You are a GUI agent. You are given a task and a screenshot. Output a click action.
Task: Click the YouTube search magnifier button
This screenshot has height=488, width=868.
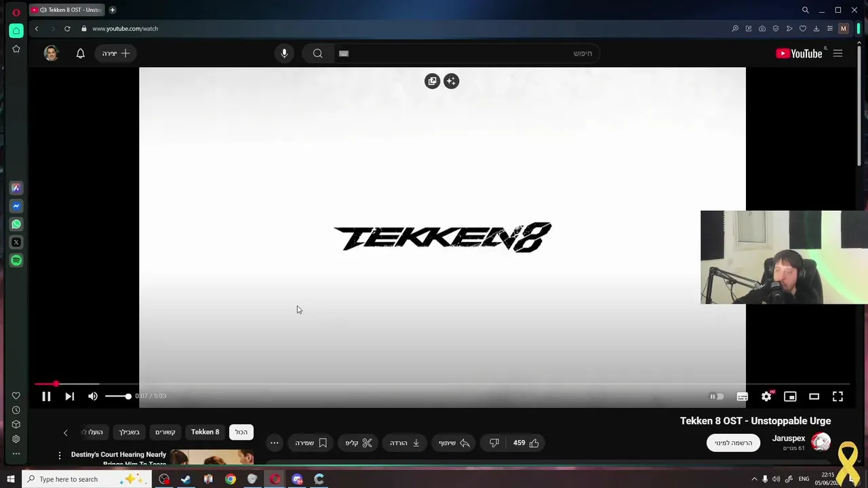(x=317, y=54)
